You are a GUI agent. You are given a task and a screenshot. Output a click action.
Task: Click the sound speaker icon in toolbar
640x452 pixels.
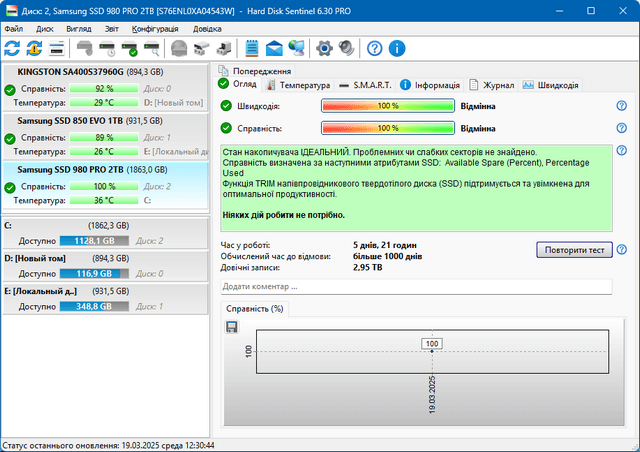pyautogui.click(x=347, y=48)
